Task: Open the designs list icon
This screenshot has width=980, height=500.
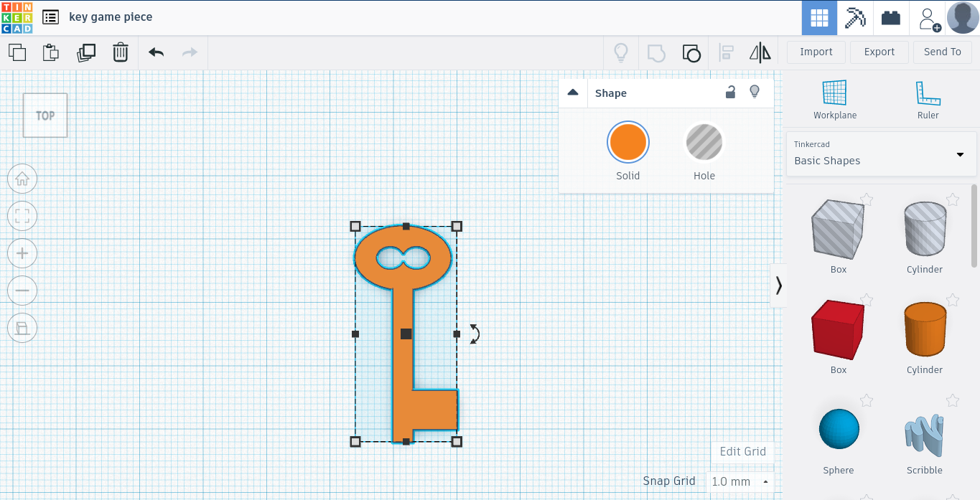Action: coord(50,17)
